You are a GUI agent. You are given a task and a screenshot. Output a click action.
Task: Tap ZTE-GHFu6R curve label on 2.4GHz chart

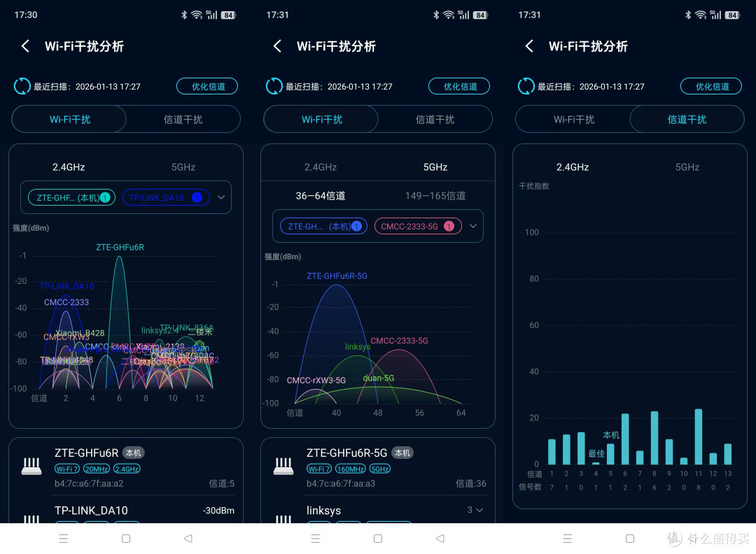tap(120, 247)
